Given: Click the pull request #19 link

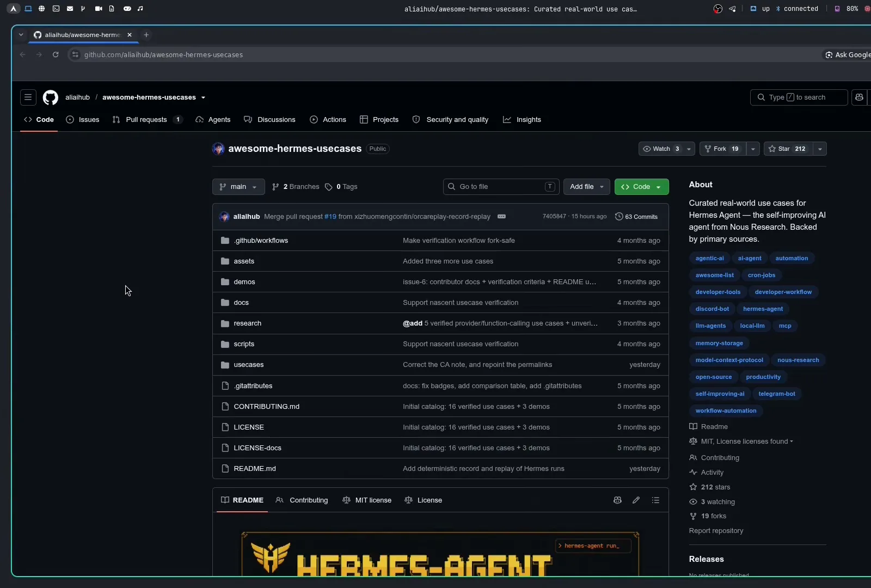Looking at the screenshot, I should 330,217.
